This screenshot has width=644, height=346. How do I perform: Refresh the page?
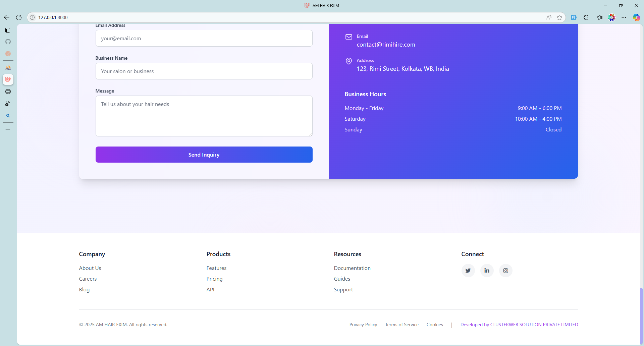[19, 17]
